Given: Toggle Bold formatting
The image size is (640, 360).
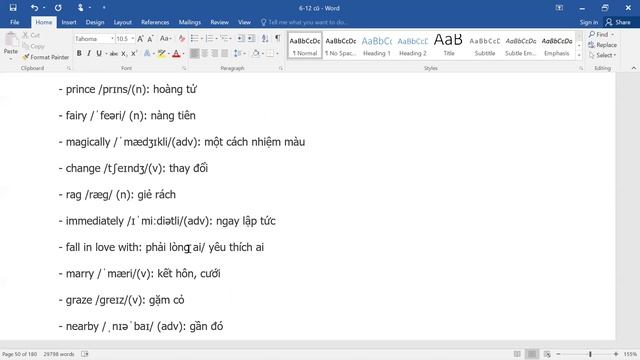Looking at the screenshot, I should tap(79, 53).
